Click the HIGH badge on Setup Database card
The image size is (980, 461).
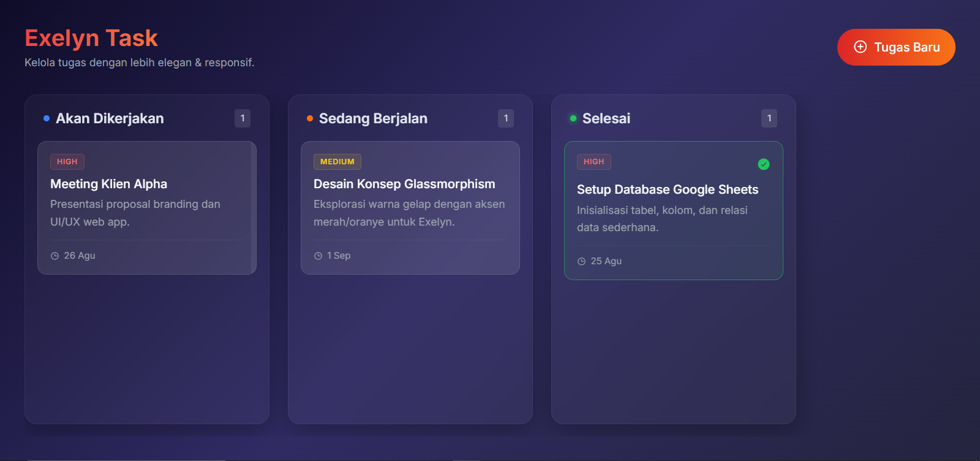pos(594,162)
